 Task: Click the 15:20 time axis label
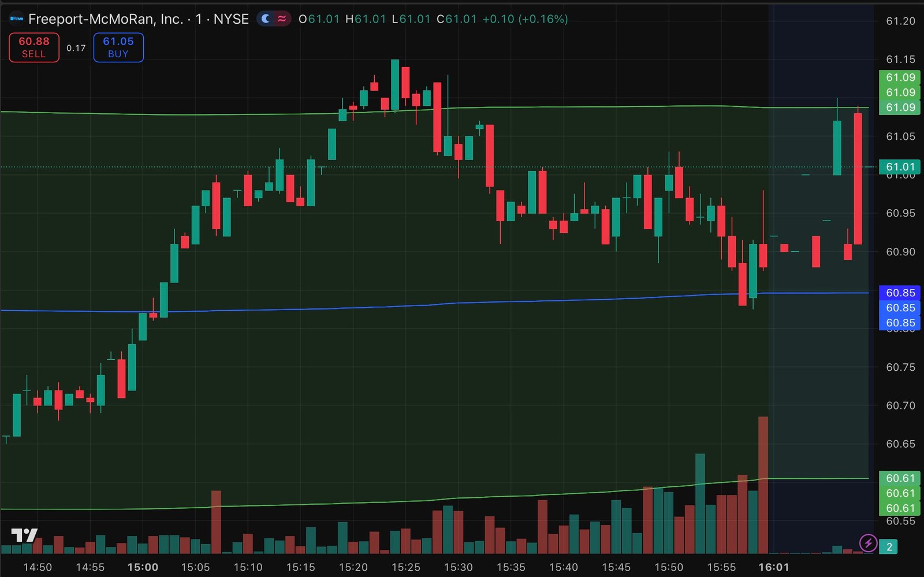click(353, 567)
